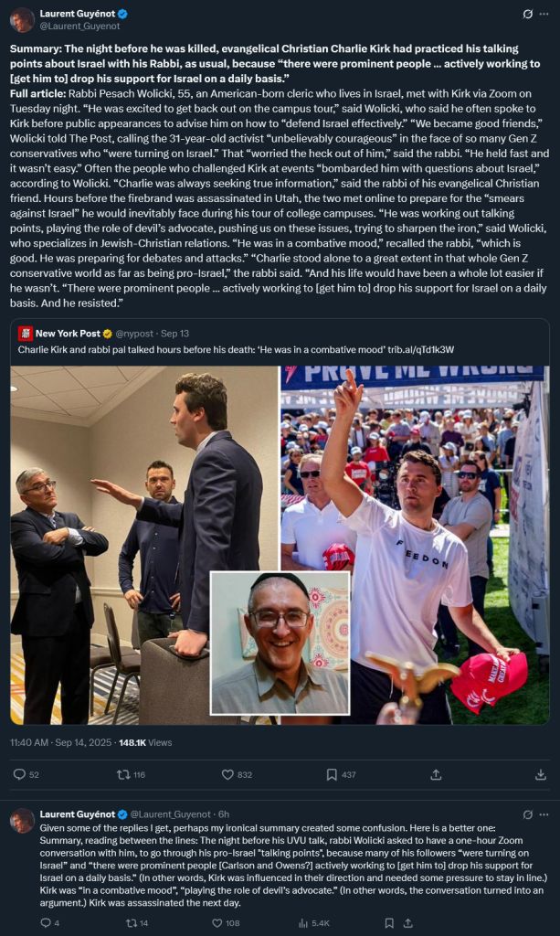
Task: Like the main post with 832 likes
Action: coord(237,774)
